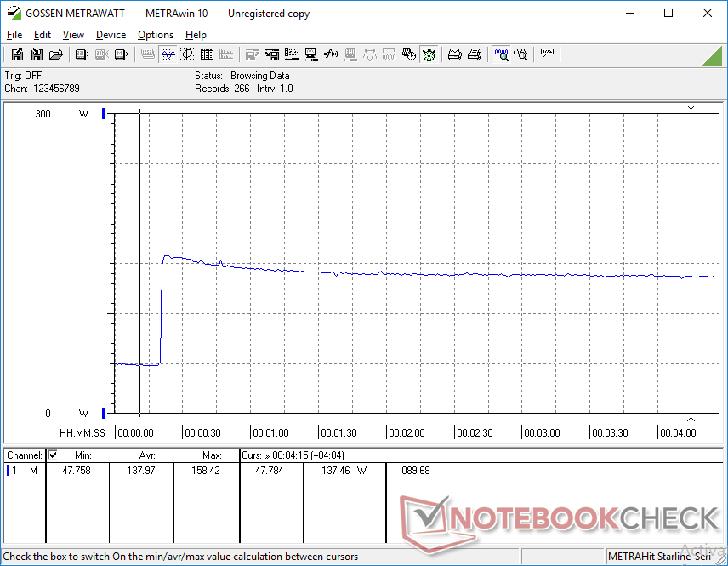Click the grayed bar-chart histogram icon
The image size is (728, 566).
point(226,54)
